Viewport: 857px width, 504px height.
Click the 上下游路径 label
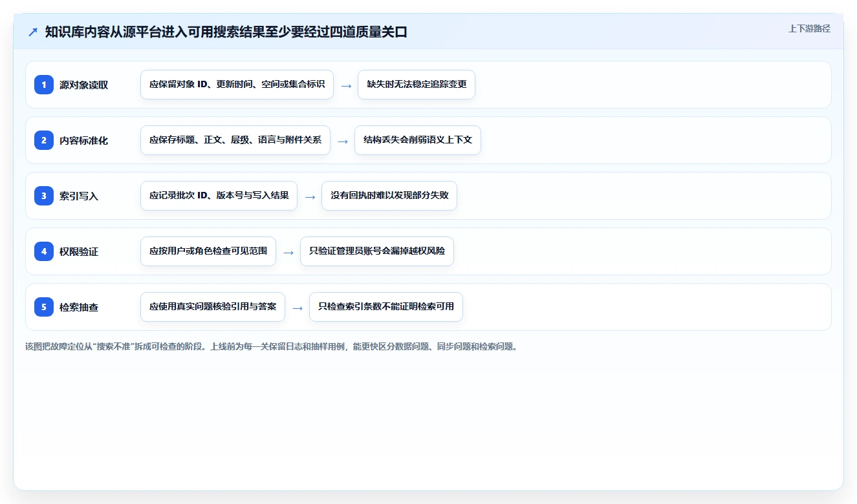coord(809,28)
